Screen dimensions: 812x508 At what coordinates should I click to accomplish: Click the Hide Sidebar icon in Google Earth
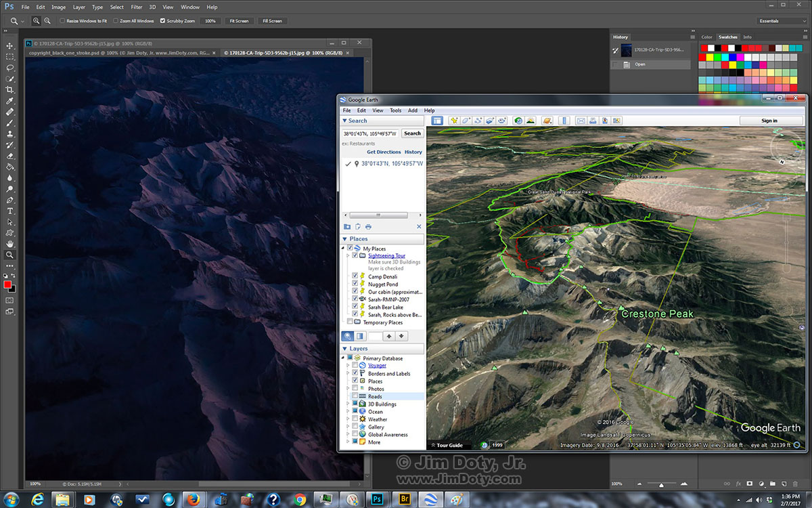(437, 121)
